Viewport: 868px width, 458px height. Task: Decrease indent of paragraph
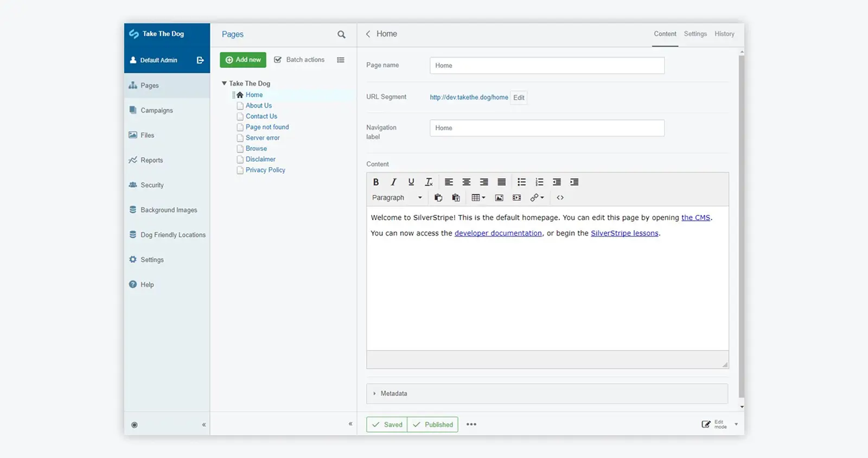(557, 182)
